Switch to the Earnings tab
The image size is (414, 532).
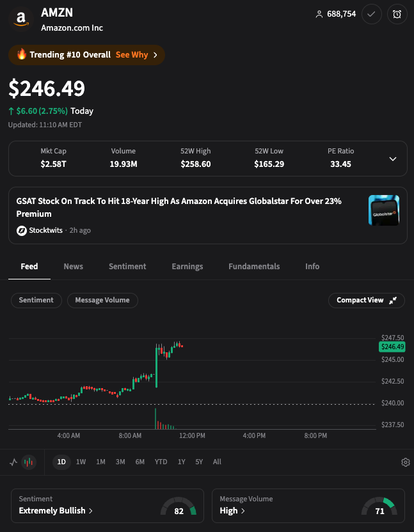pyautogui.click(x=187, y=267)
